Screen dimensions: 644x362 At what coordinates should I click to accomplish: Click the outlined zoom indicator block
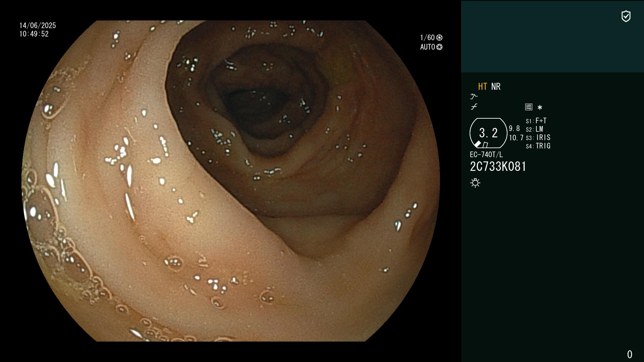[x=485, y=145]
